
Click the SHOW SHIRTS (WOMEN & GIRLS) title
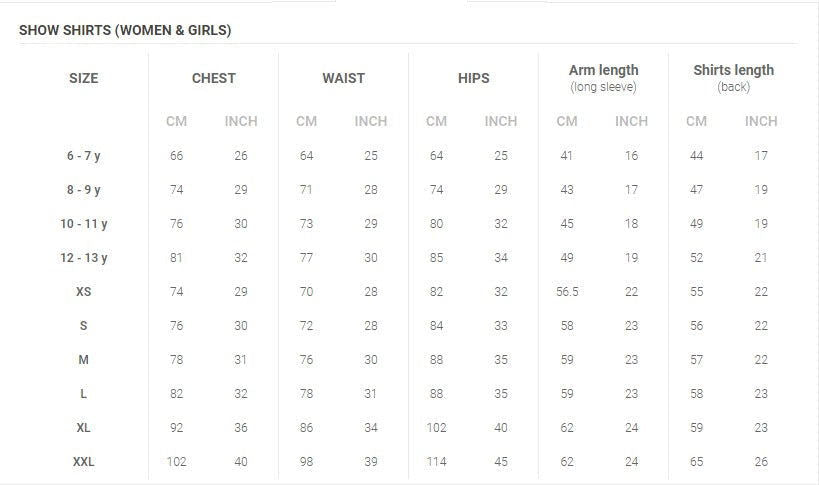(x=125, y=30)
